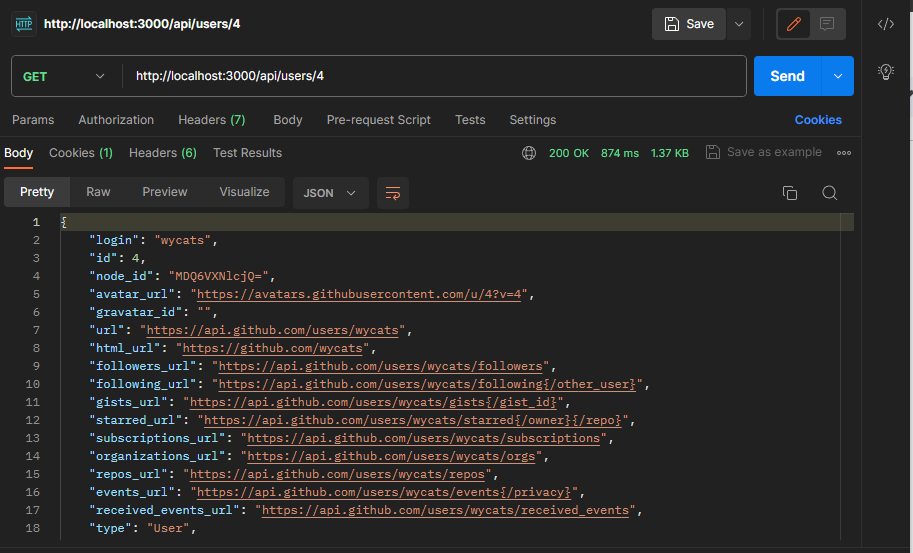
Task: Select the Raw view mode
Action: tap(98, 192)
